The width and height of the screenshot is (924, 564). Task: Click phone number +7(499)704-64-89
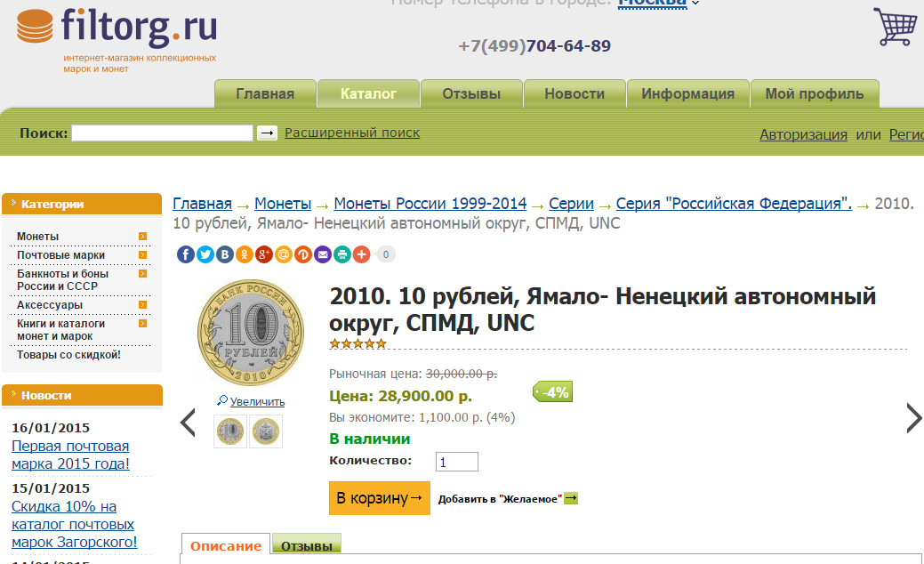tap(534, 46)
